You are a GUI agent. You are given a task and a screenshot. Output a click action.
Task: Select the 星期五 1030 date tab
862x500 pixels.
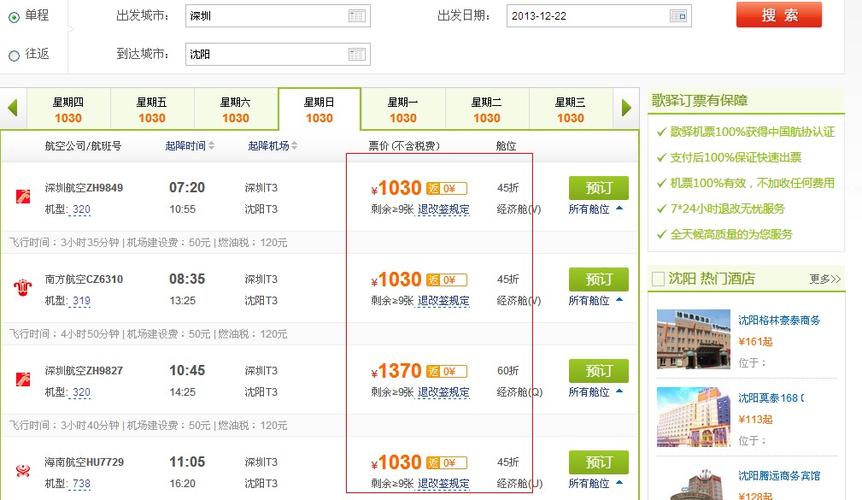[x=152, y=110]
